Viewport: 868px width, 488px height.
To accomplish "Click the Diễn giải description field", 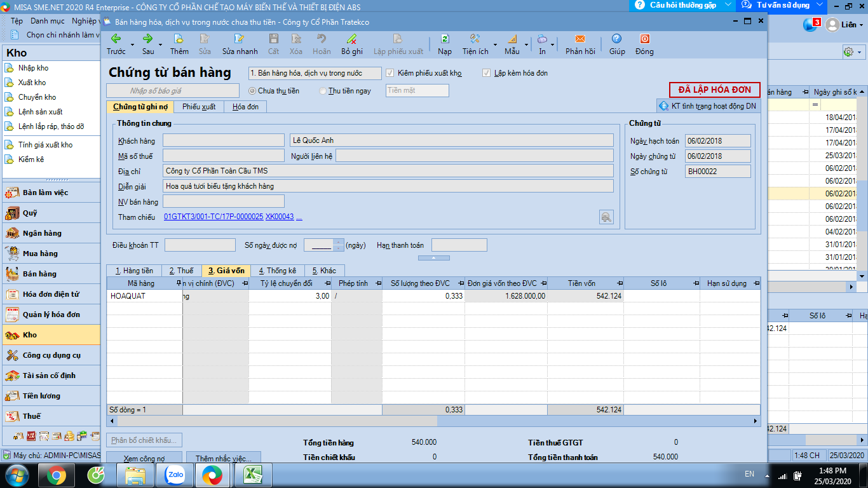I will (x=388, y=186).
